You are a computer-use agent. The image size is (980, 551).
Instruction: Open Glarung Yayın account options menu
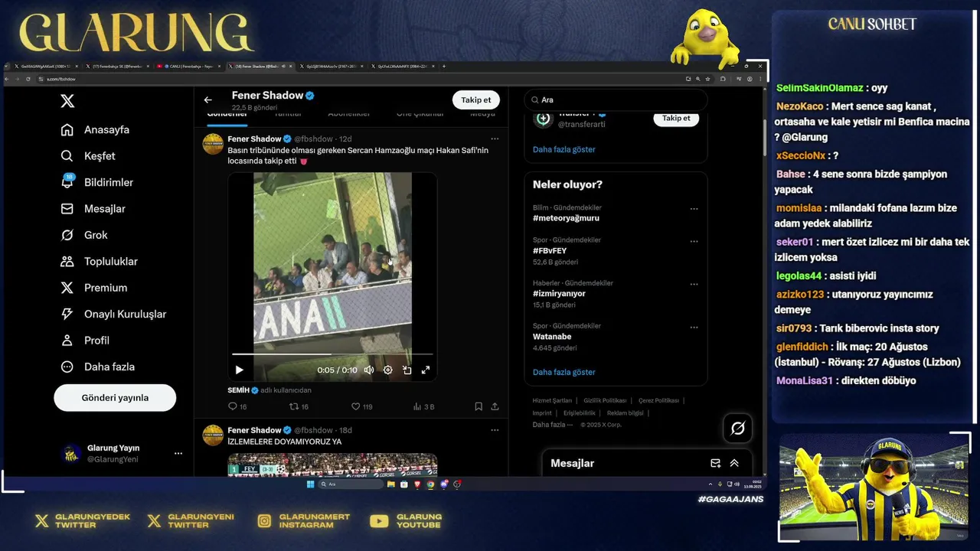178,454
